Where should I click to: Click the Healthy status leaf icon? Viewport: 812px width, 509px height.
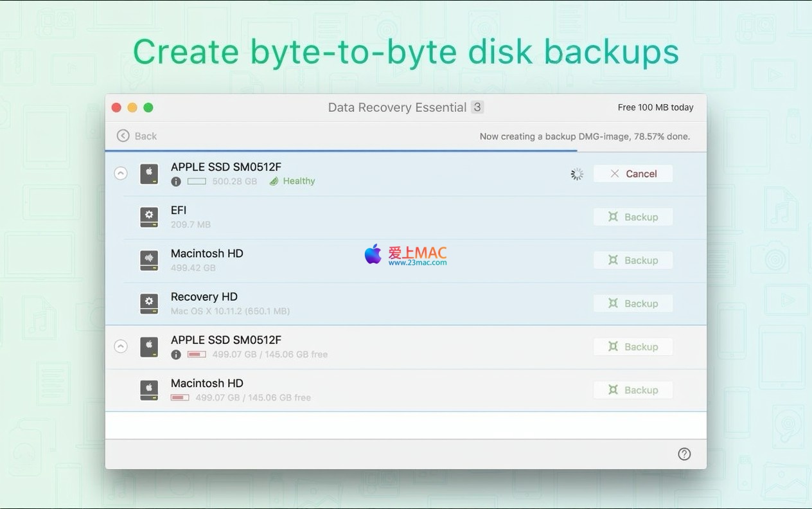point(274,181)
